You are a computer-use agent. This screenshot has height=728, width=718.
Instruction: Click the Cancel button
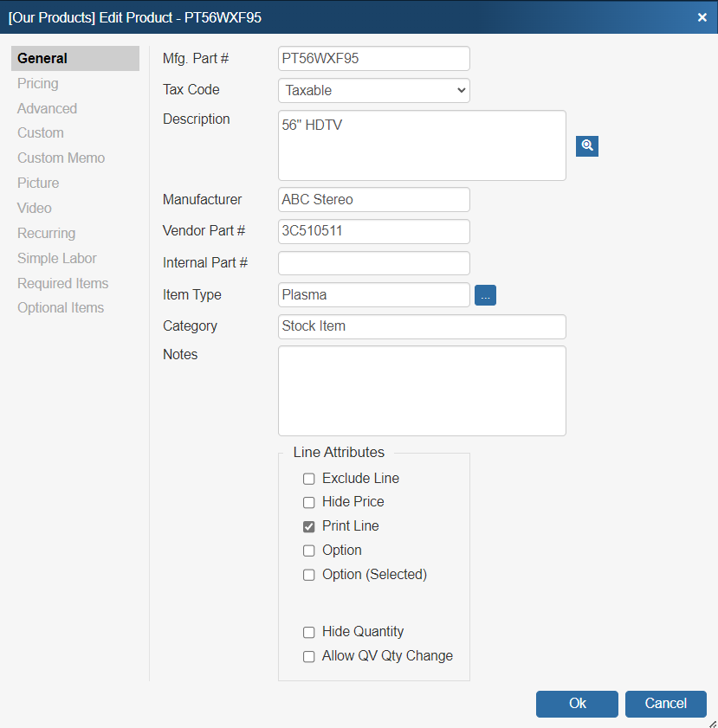[665, 704]
